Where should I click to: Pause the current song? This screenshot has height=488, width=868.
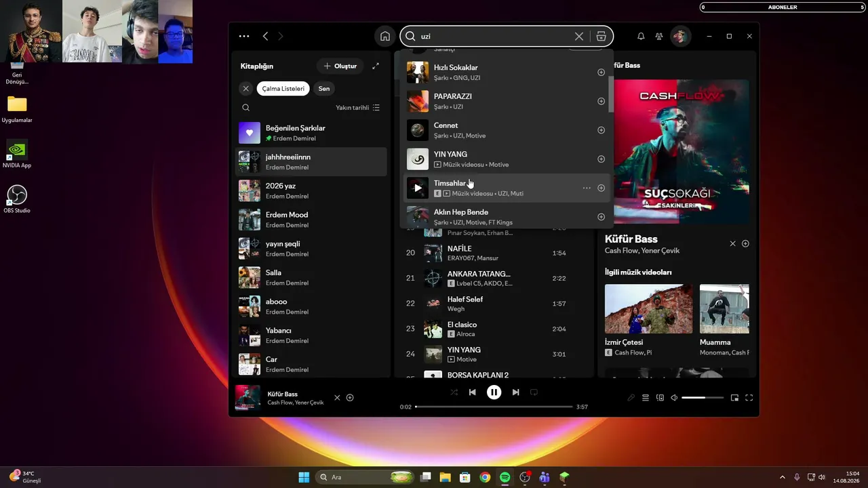coord(494,392)
